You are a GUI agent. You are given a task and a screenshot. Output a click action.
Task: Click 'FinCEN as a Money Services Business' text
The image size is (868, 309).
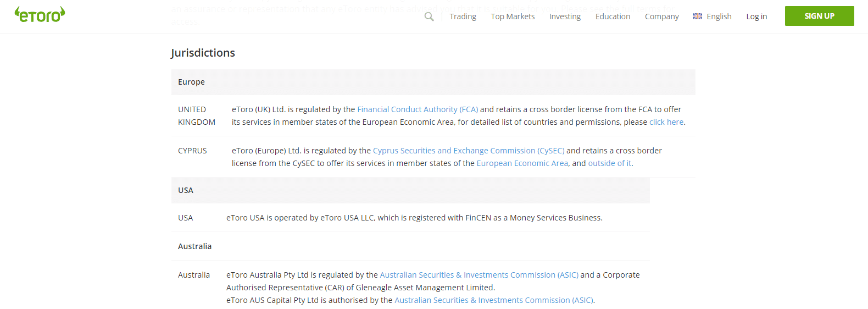[x=533, y=218]
